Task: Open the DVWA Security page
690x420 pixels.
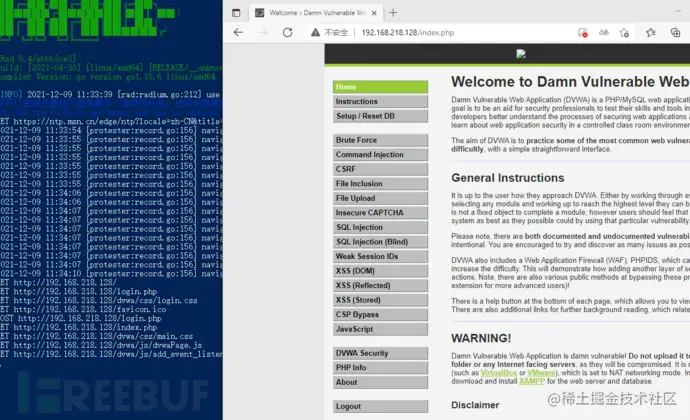Action: pos(380,353)
